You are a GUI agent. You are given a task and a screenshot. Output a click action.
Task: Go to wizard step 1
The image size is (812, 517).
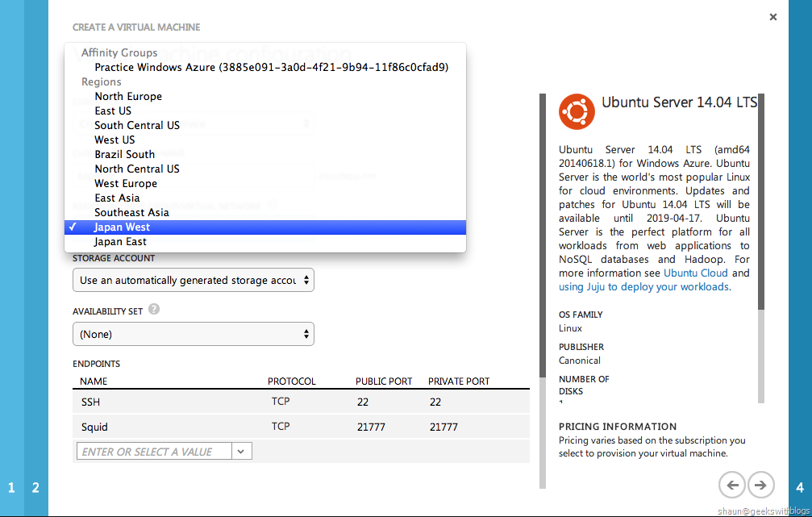(x=11, y=487)
